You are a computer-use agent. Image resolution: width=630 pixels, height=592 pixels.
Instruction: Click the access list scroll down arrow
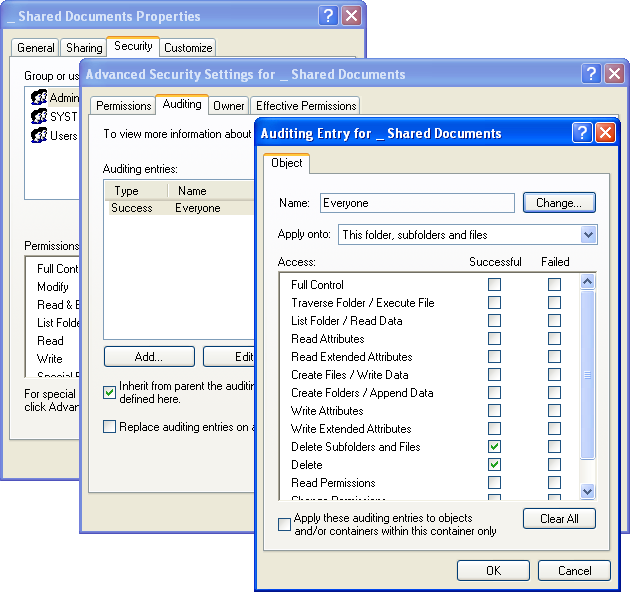pos(587,491)
